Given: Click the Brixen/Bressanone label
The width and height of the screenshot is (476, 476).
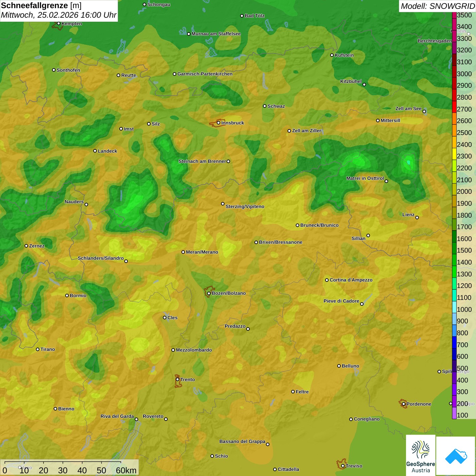Looking at the screenshot, I should [x=280, y=242].
